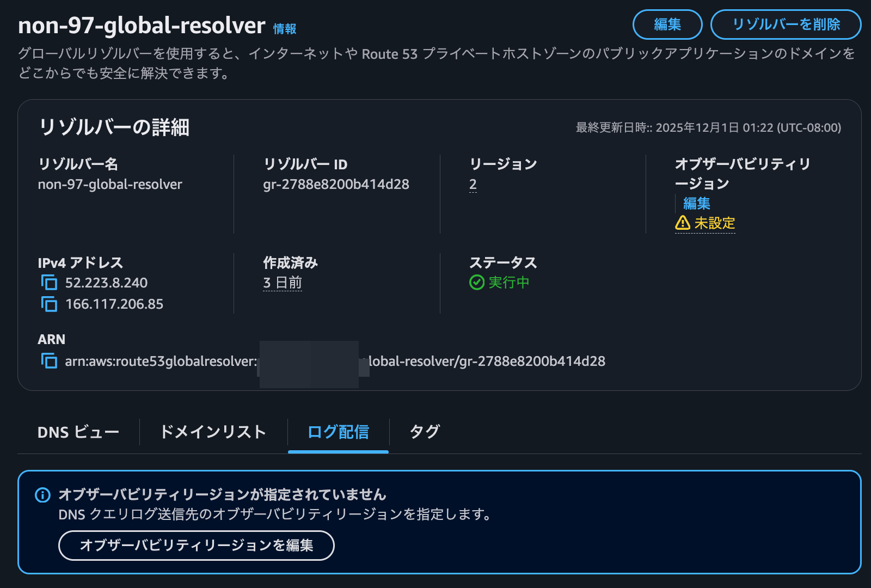Click the 編集 button at top right
The width and height of the screenshot is (871, 588).
(x=667, y=24)
